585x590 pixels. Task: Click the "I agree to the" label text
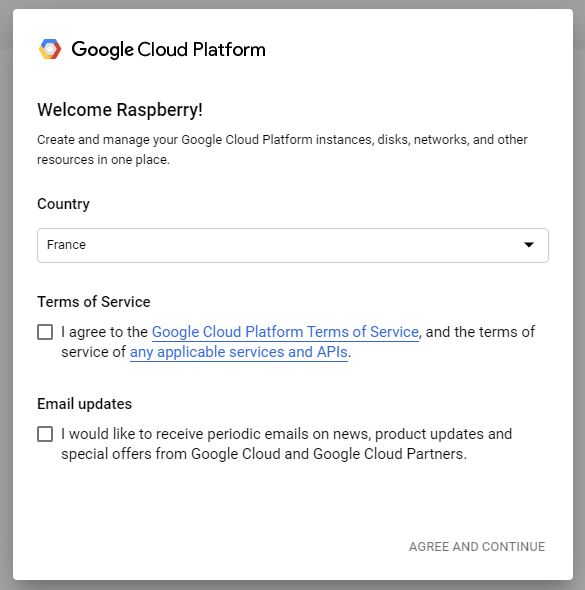click(105, 332)
